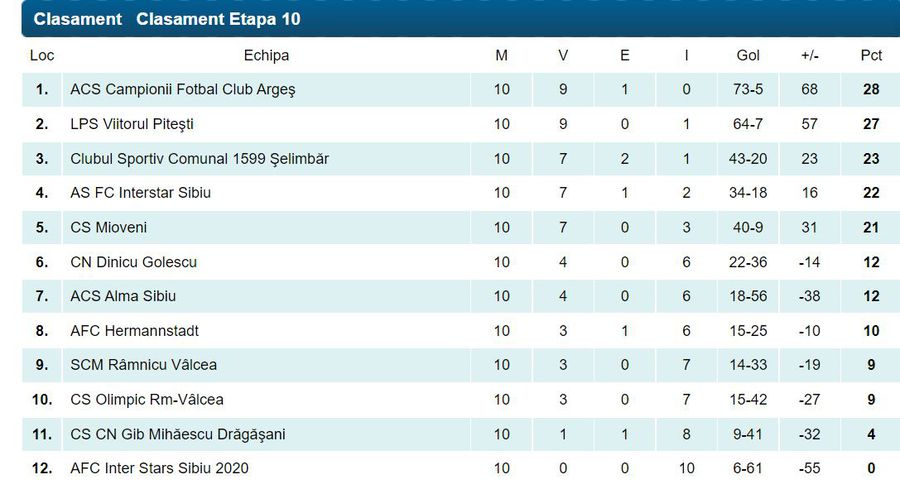Viewport: 900px width, 489px height.
Task: Open SCM Râmnicu Vâlcea team
Action: point(143,365)
